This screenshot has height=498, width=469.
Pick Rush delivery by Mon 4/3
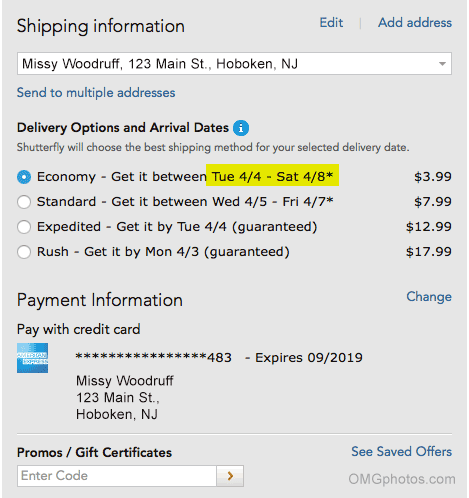click(24, 252)
